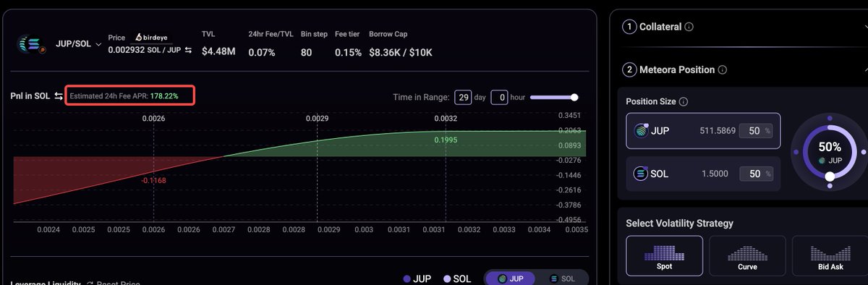Switch the chart toggle to JUP
868x285 pixels.
coord(509,278)
